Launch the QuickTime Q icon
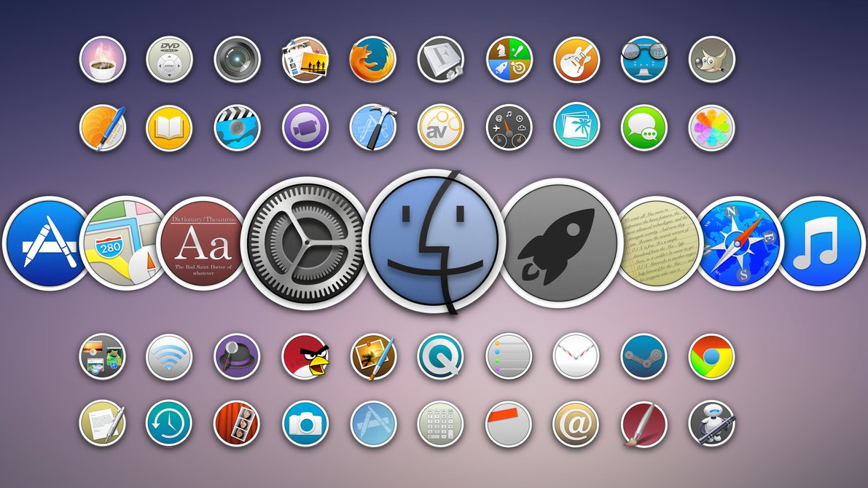This screenshot has width=868, height=488. tap(441, 356)
